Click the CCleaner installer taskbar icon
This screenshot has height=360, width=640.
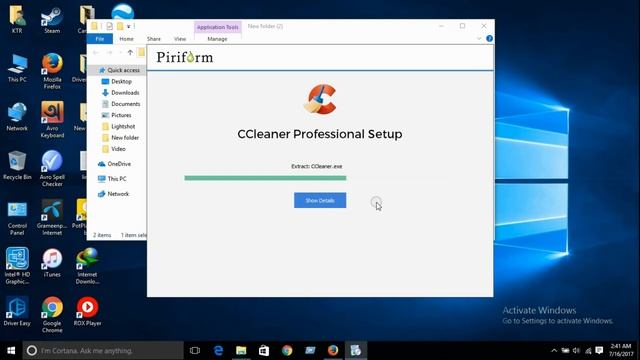pyautogui.click(x=356, y=351)
